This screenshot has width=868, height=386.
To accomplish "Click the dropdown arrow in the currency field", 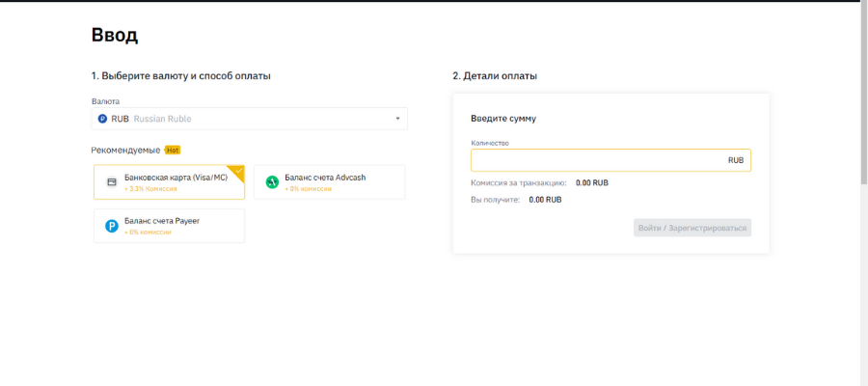I will click(x=397, y=119).
